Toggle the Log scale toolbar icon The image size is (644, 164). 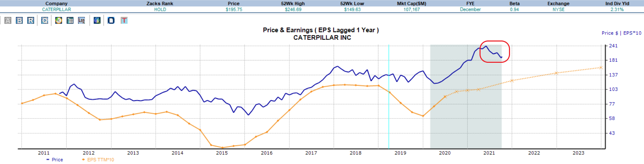click(x=82, y=21)
